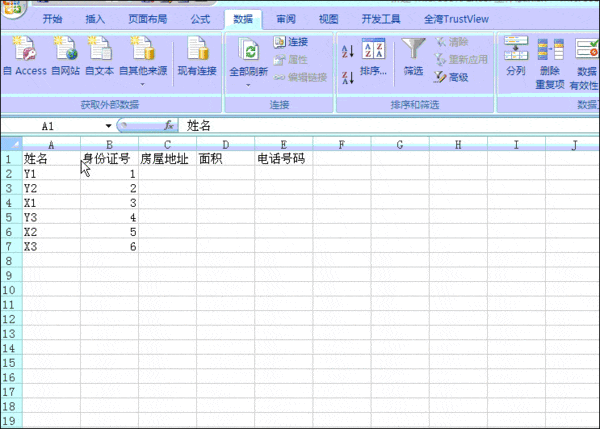Select cell B4 with value 3

click(x=109, y=203)
